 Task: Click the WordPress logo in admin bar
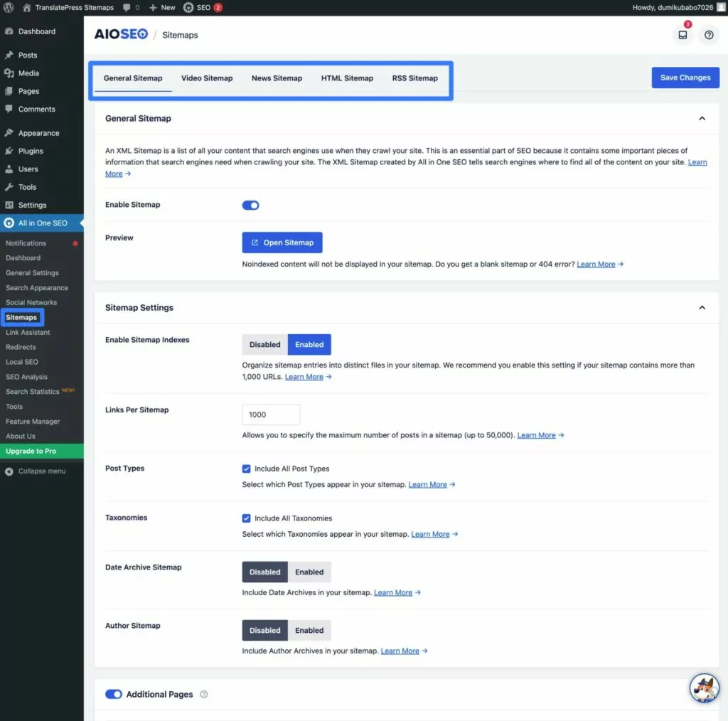(x=9, y=7)
